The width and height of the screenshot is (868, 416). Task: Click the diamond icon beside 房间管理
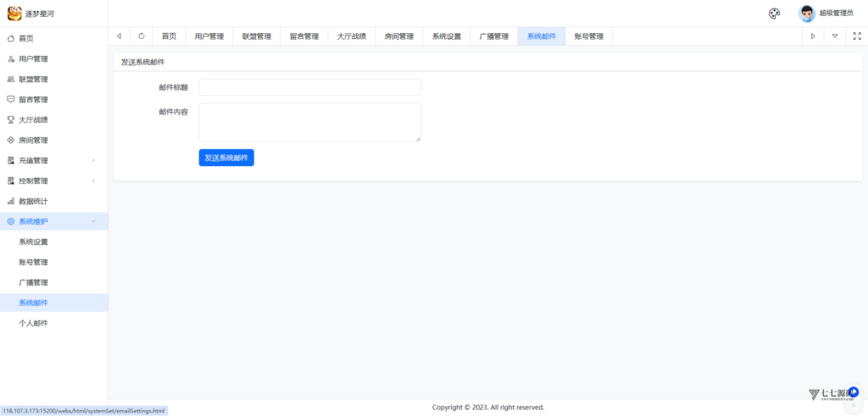pyautogui.click(x=10, y=141)
